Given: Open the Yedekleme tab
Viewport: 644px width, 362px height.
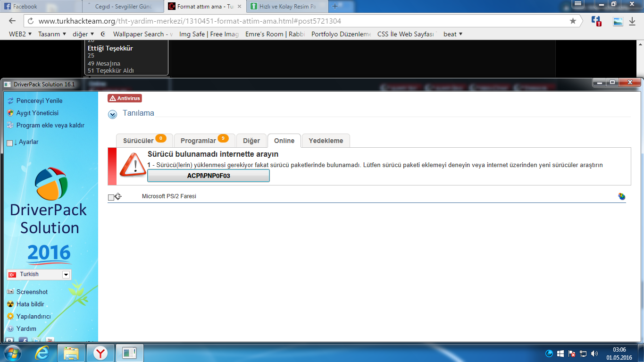Looking at the screenshot, I should tap(326, 141).
